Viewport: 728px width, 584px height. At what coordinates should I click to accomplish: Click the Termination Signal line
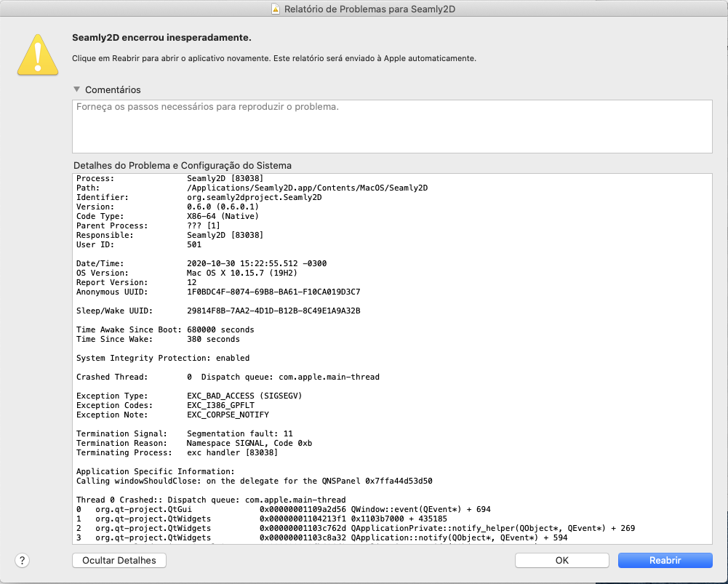point(185,433)
